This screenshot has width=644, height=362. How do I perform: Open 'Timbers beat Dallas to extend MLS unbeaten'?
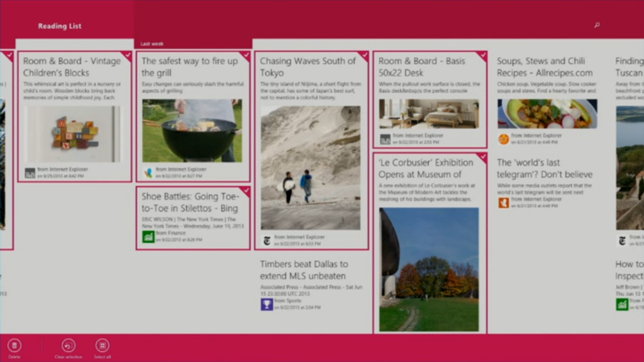click(x=304, y=270)
